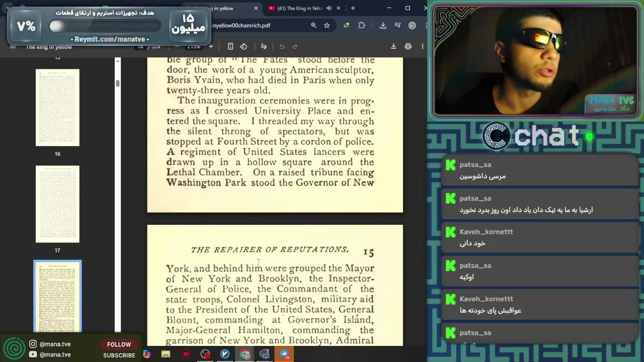Open the Chrome extensions puzzle icon

tap(361, 25)
